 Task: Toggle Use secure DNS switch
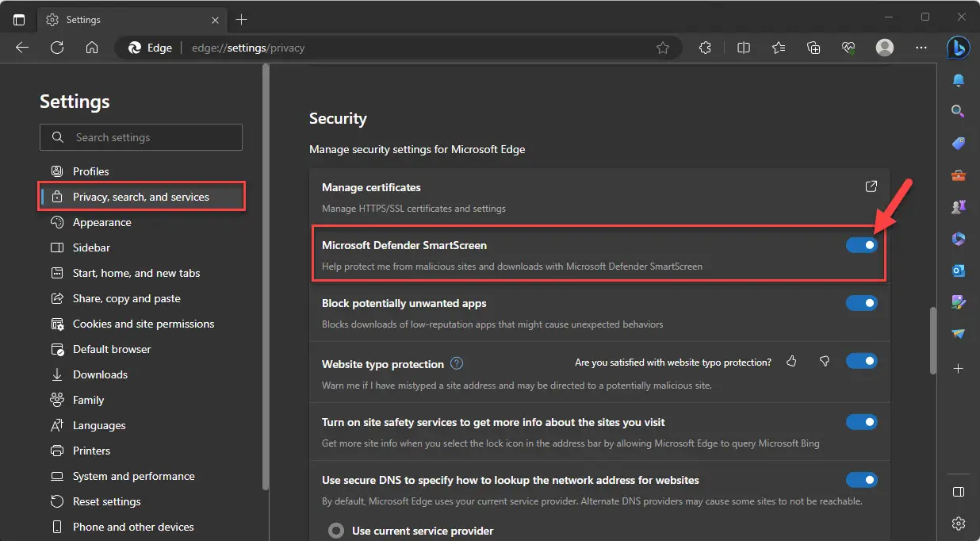(862, 480)
